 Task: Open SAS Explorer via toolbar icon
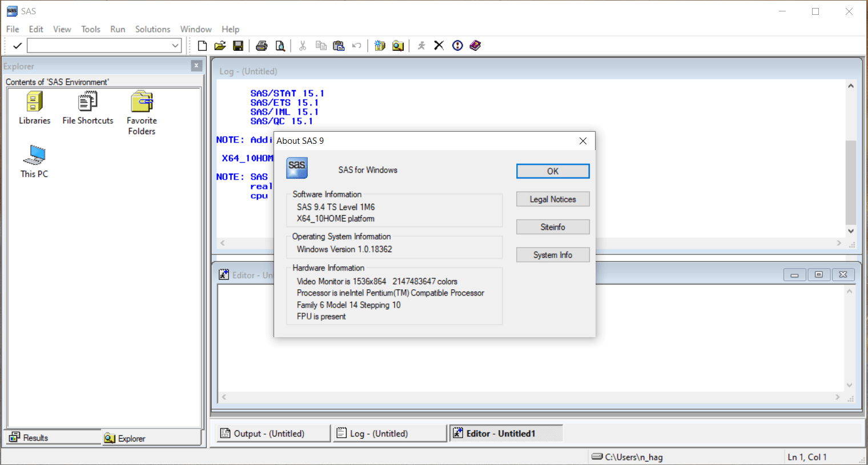[x=398, y=46]
